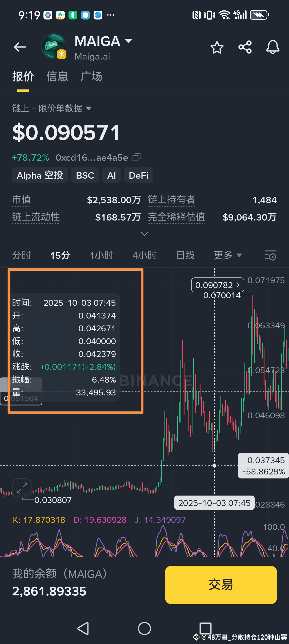Tap the yellow 交易 trade button
The height and width of the screenshot is (644, 289).
click(221, 584)
